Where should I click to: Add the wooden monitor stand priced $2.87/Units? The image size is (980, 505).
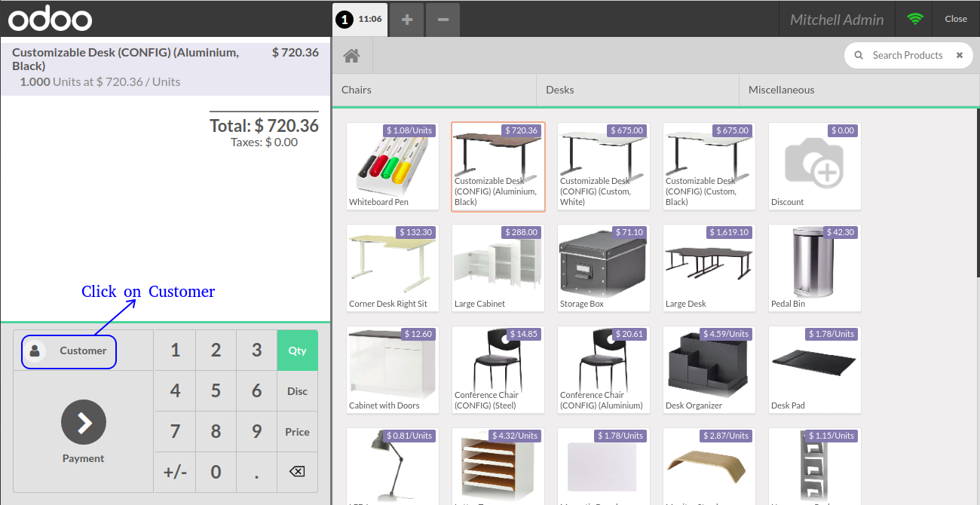(709, 467)
